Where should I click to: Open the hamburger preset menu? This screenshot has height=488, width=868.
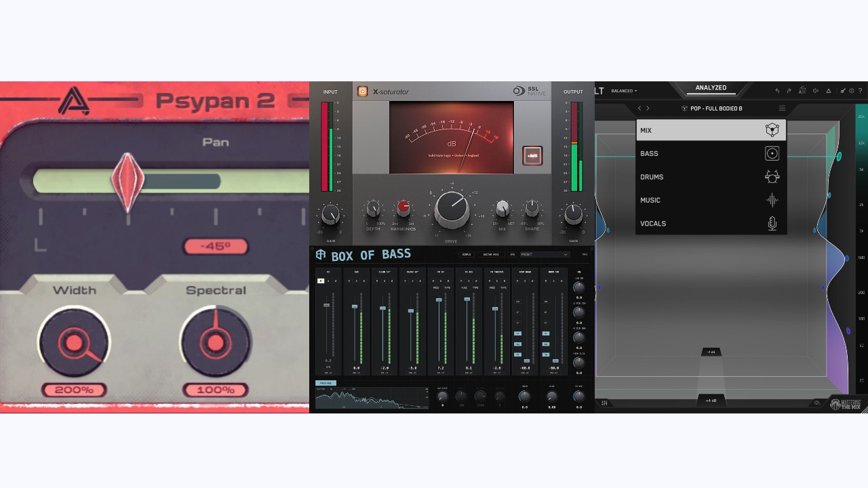pos(782,108)
